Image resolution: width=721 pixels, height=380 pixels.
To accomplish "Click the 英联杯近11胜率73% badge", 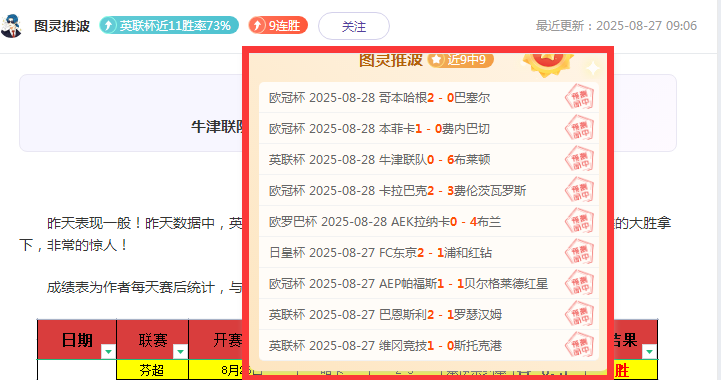I will point(169,25).
